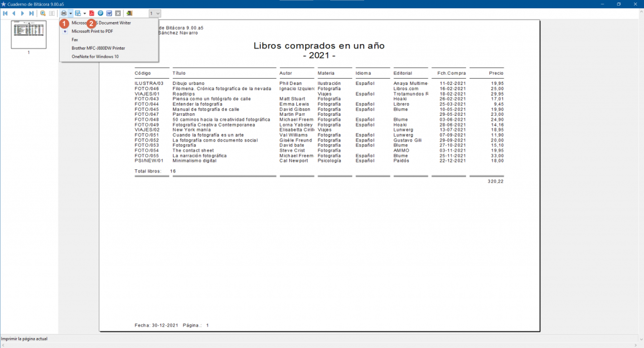
Task: Go to the next page
Action: click(23, 13)
